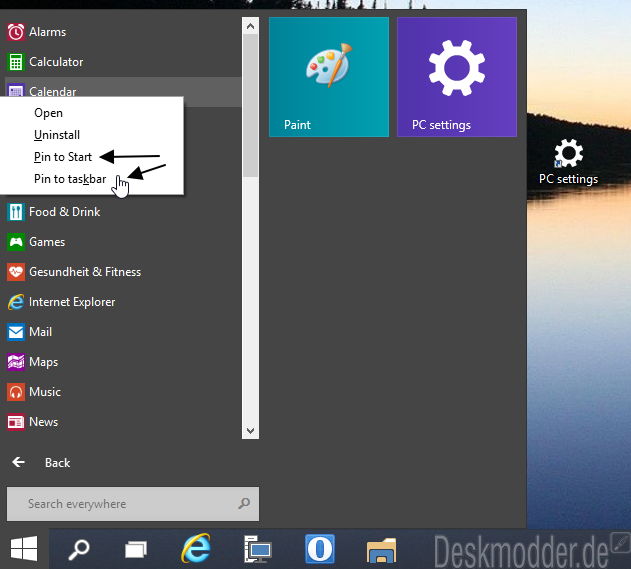Open the Paint tile
This screenshot has height=569, width=631.
click(x=329, y=77)
